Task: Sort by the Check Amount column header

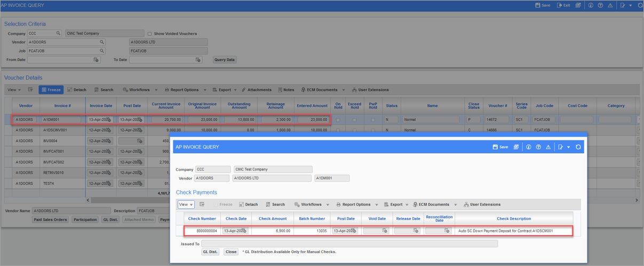Action: pos(273,218)
